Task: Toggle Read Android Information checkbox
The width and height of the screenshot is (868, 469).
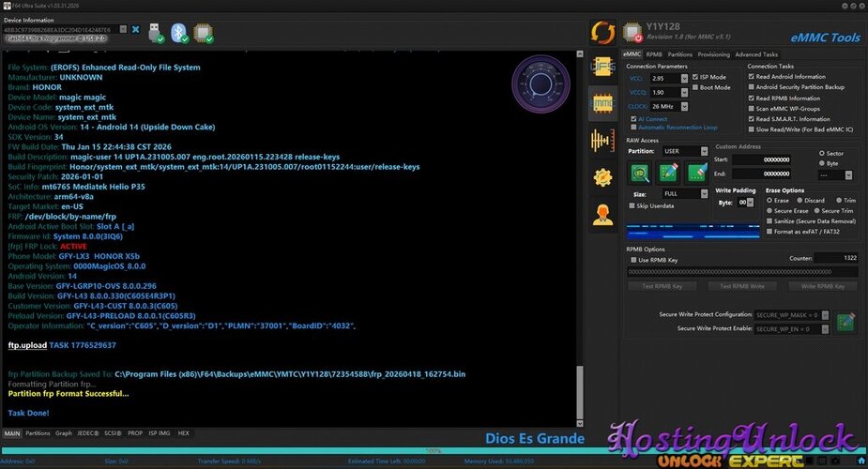Action: (x=752, y=76)
